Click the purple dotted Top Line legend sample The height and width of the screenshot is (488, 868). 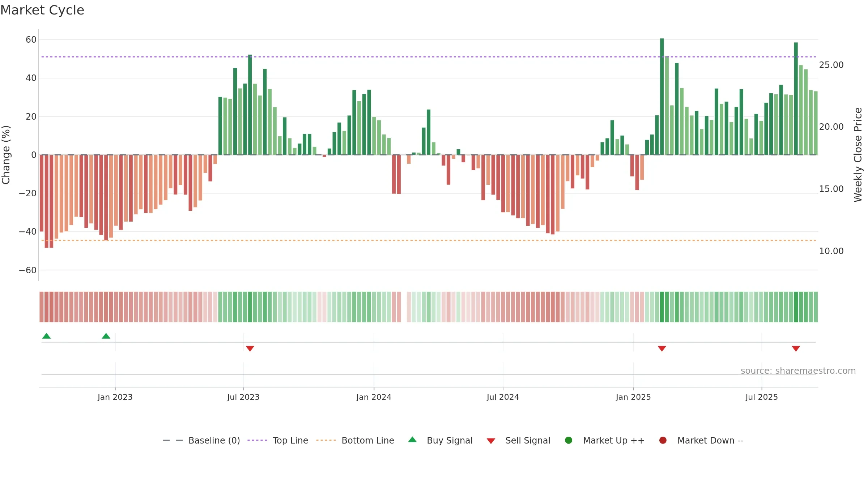(258, 440)
